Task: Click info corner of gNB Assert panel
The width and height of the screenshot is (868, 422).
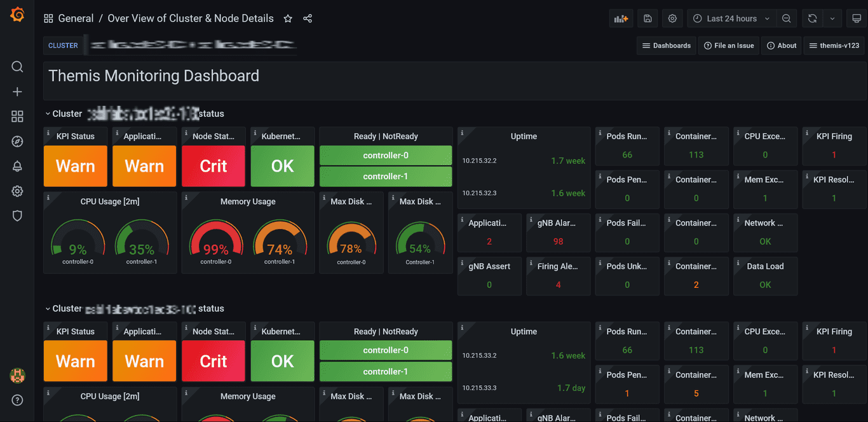Action: click(462, 262)
